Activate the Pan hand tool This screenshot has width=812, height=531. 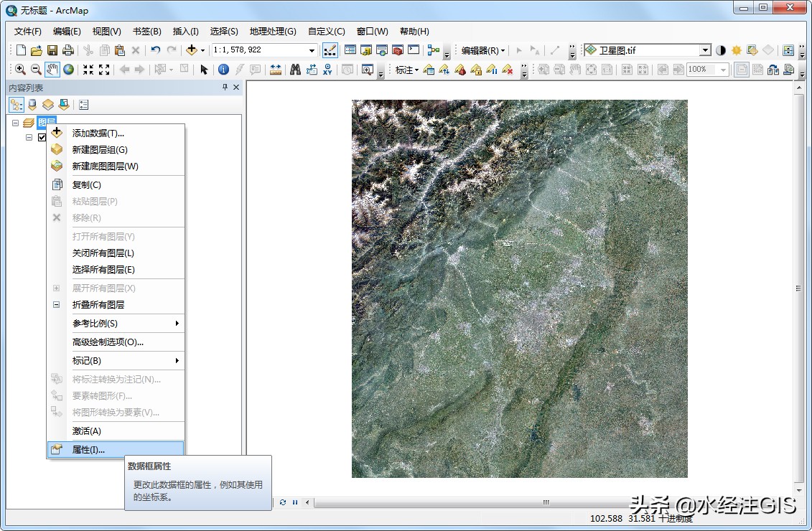[x=52, y=70]
